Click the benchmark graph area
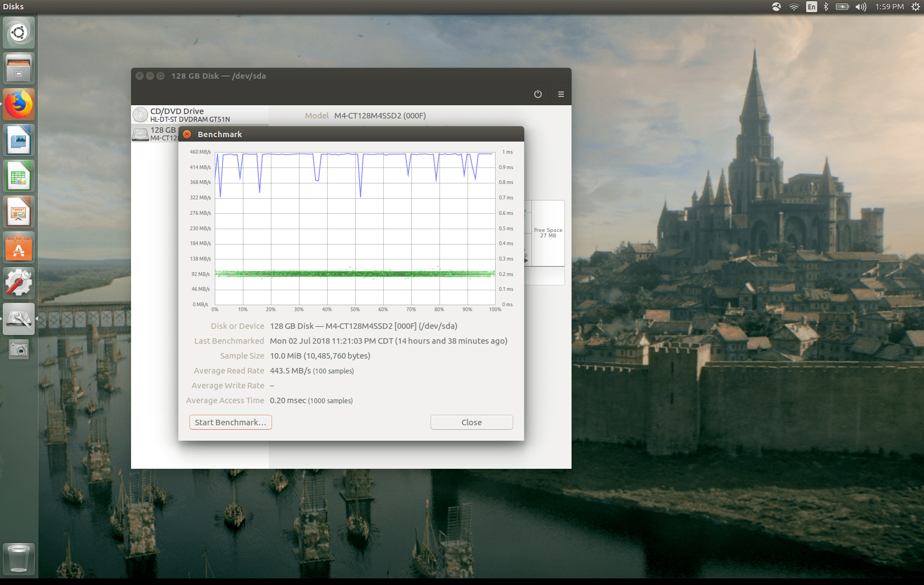Viewport: 924px width, 585px height. (355, 228)
